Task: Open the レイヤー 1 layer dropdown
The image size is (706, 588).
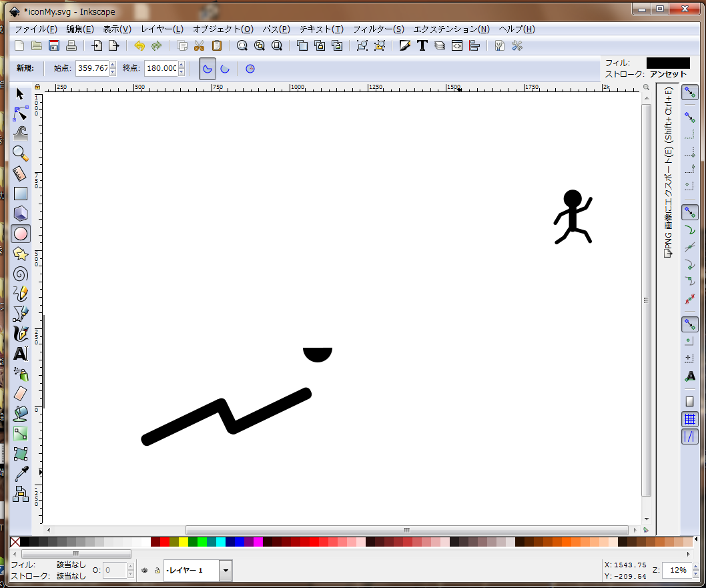Action: point(226,571)
